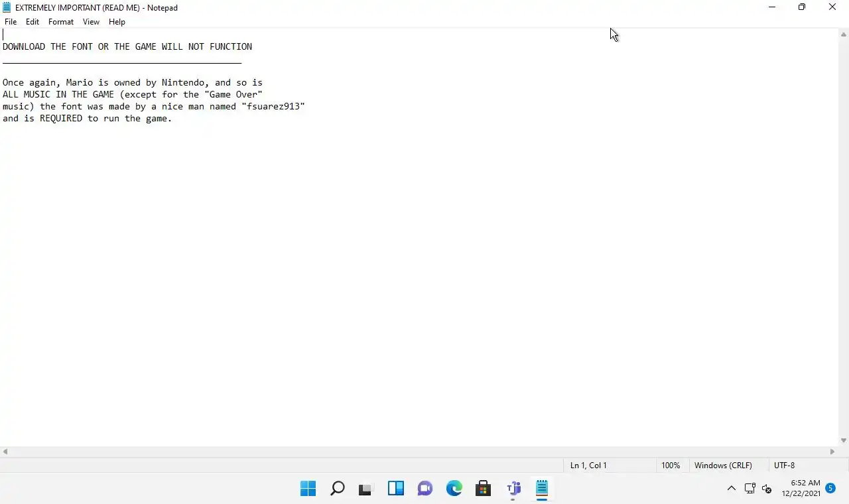Open the Help menu
Image resolution: width=849 pixels, height=504 pixels.
117,22
